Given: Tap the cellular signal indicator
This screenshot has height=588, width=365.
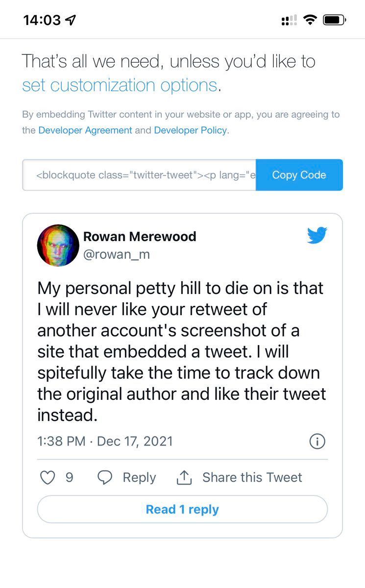Looking at the screenshot, I should coord(289,20).
